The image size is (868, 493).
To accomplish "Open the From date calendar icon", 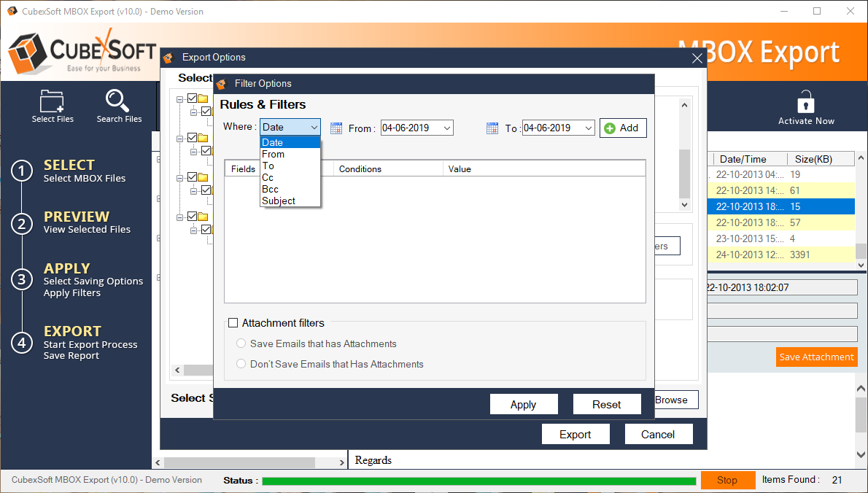I will 336,128.
